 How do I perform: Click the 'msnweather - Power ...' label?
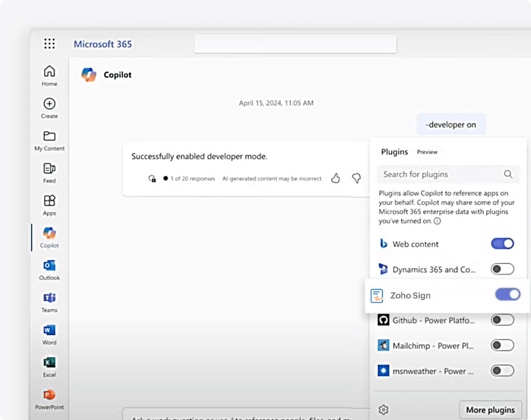click(433, 371)
